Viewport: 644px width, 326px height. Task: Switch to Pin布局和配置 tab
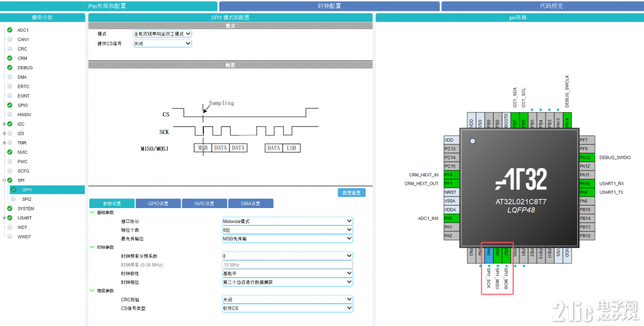[x=109, y=6]
